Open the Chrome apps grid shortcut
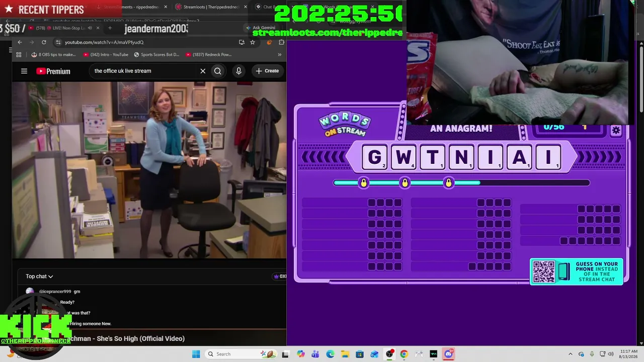Screen dimensions: 644x362 point(19,54)
